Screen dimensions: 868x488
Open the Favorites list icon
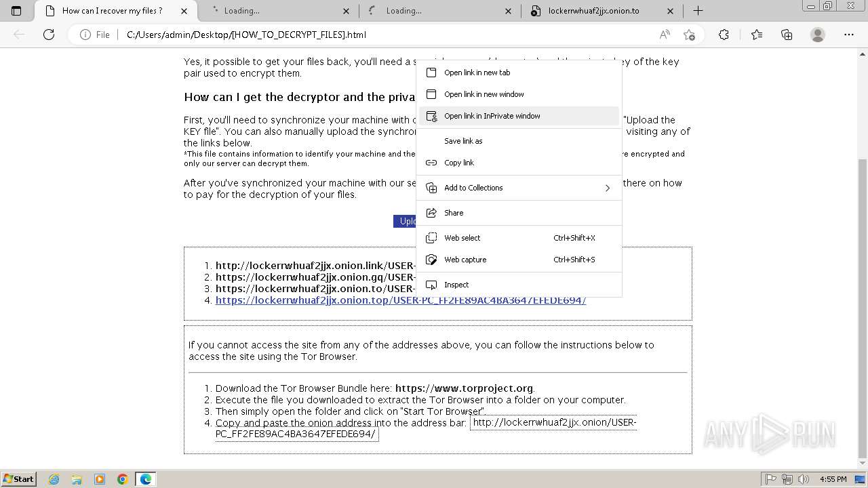point(757,35)
